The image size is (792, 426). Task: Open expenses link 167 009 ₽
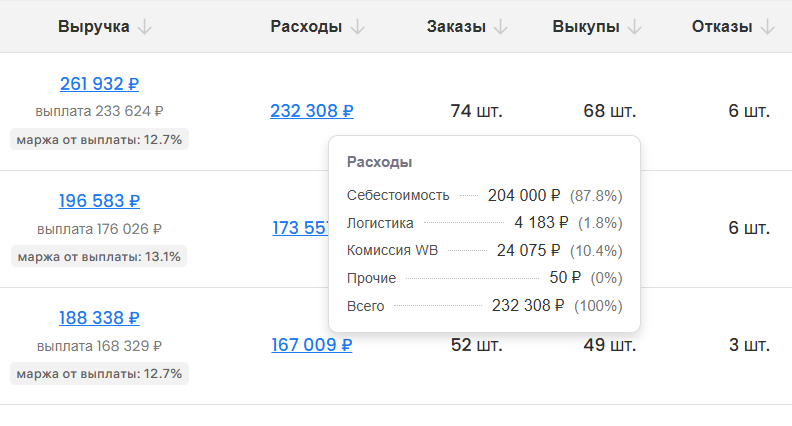coord(312,345)
